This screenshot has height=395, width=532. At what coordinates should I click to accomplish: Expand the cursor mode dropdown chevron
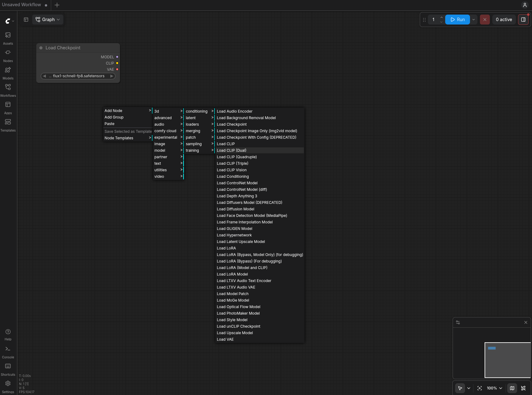coord(469,388)
